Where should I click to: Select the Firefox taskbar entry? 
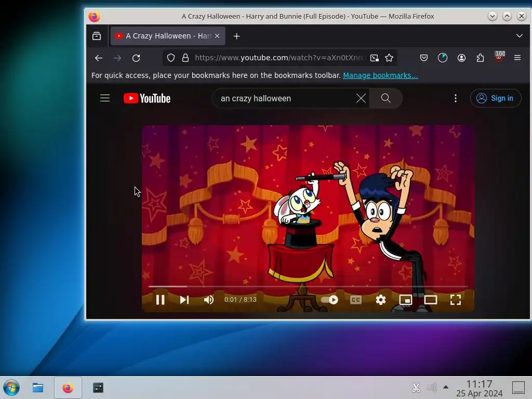tap(68, 388)
